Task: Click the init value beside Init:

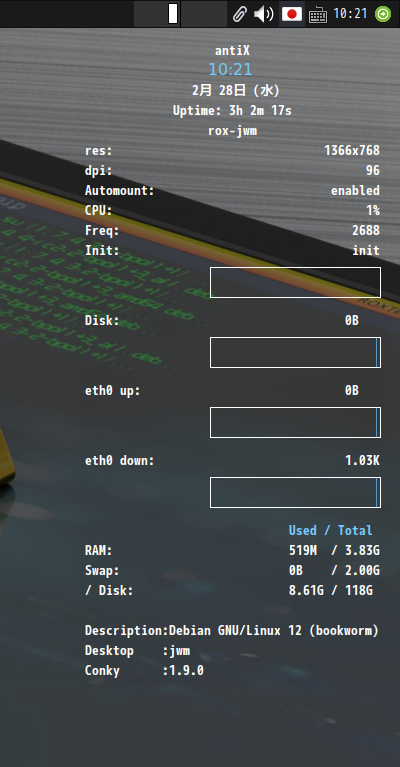Action: tap(366, 250)
